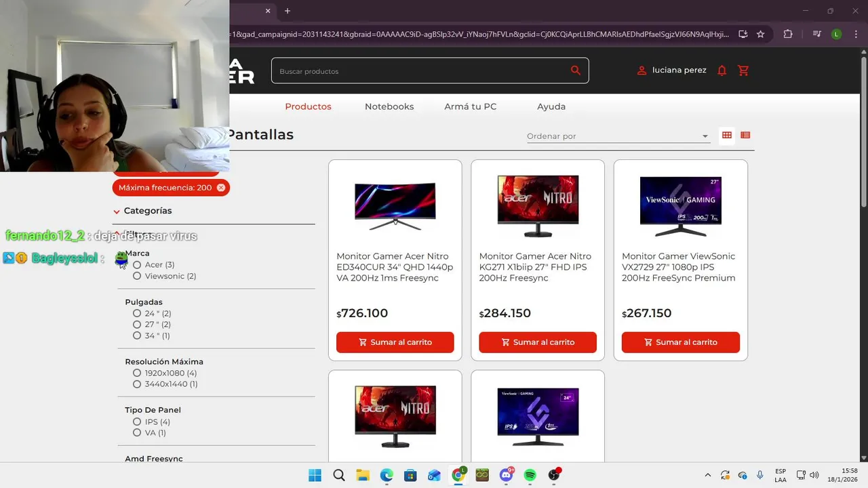868x488 pixels.
Task: Open a new browser tab with plus
Action: coord(288,11)
